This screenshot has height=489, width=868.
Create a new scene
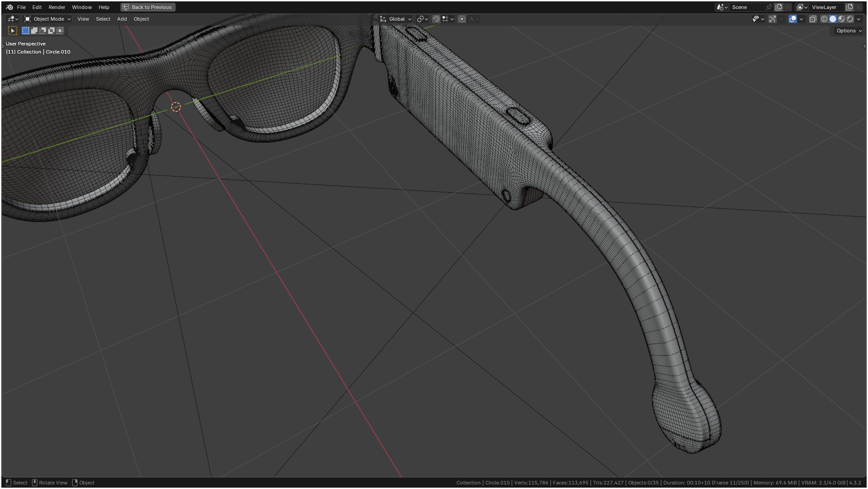(x=779, y=7)
